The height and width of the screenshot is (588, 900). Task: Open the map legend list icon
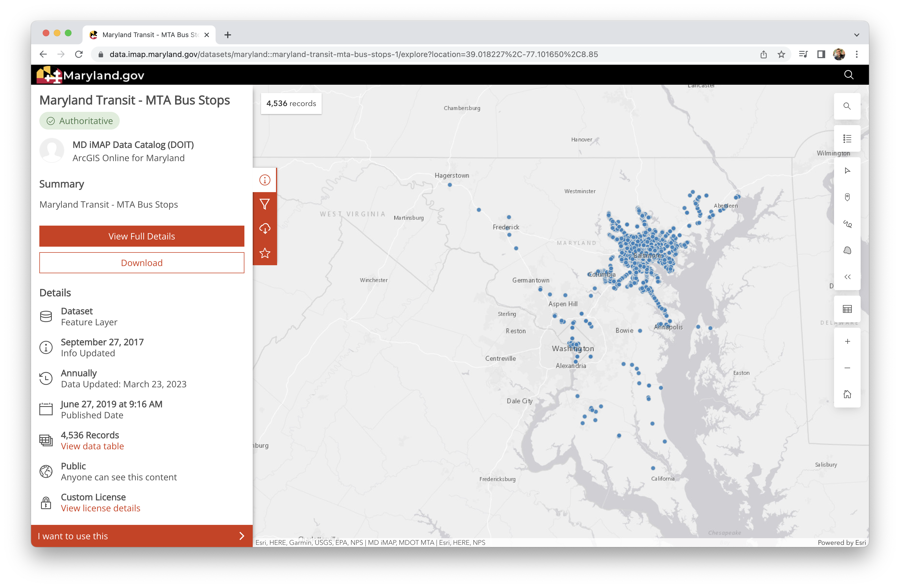[847, 139]
